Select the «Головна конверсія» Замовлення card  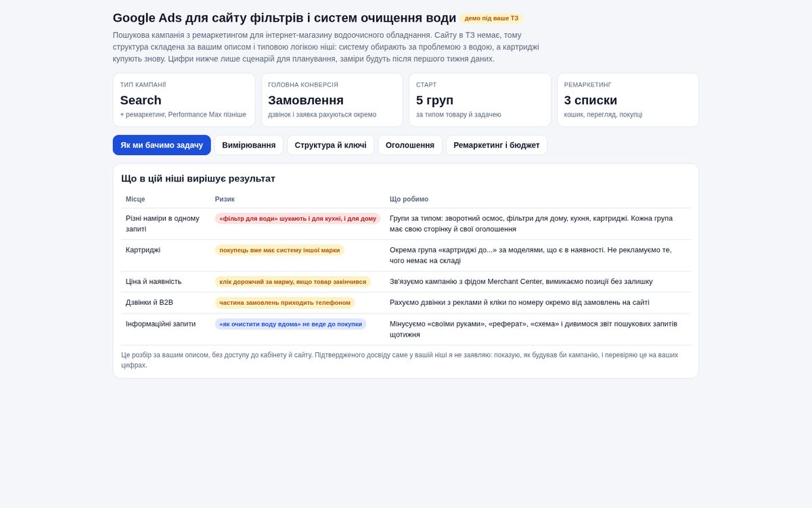coord(332,100)
